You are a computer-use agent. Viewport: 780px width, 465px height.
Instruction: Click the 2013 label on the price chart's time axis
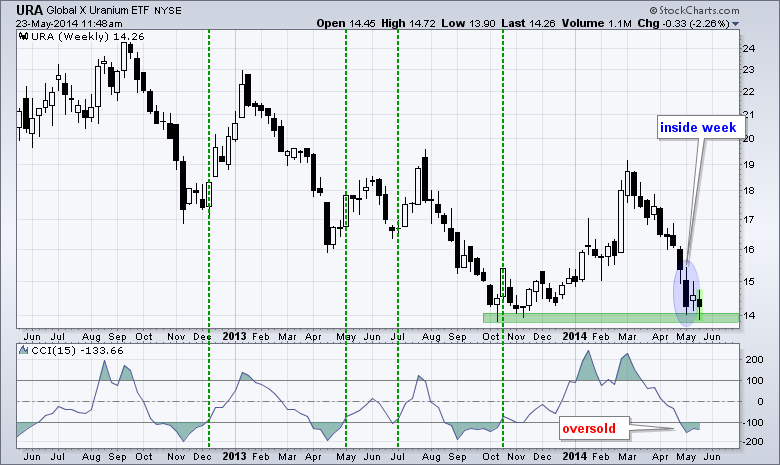(x=234, y=336)
